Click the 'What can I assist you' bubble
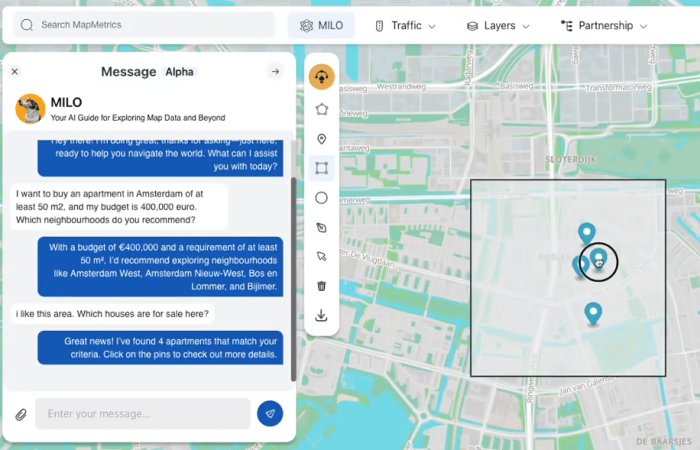This screenshot has height=450, width=700. tap(160, 158)
